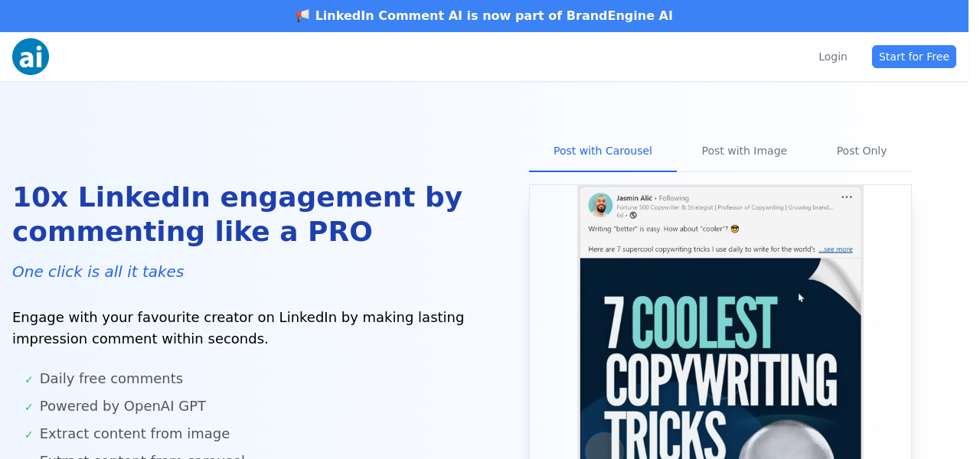Click the "One click is all it takes" tagline
The height and width of the screenshot is (459, 980).
pyautogui.click(x=98, y=272)
